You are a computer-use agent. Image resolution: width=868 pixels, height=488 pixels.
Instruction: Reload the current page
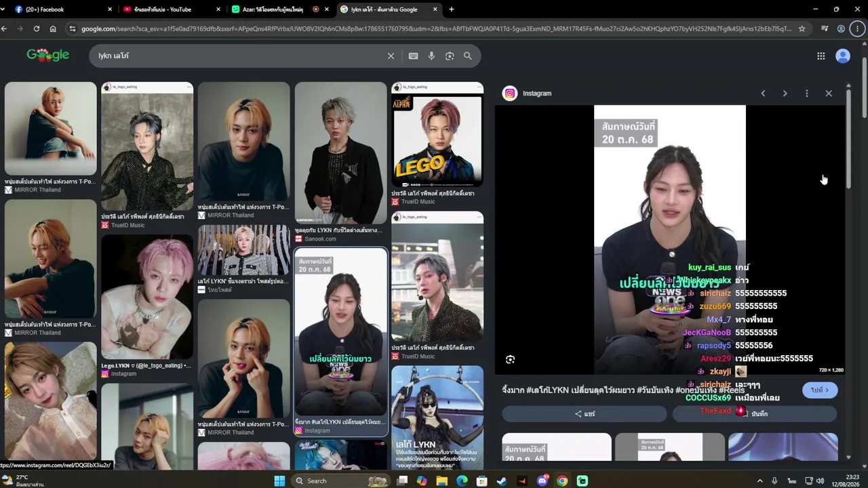pos(35,28)
